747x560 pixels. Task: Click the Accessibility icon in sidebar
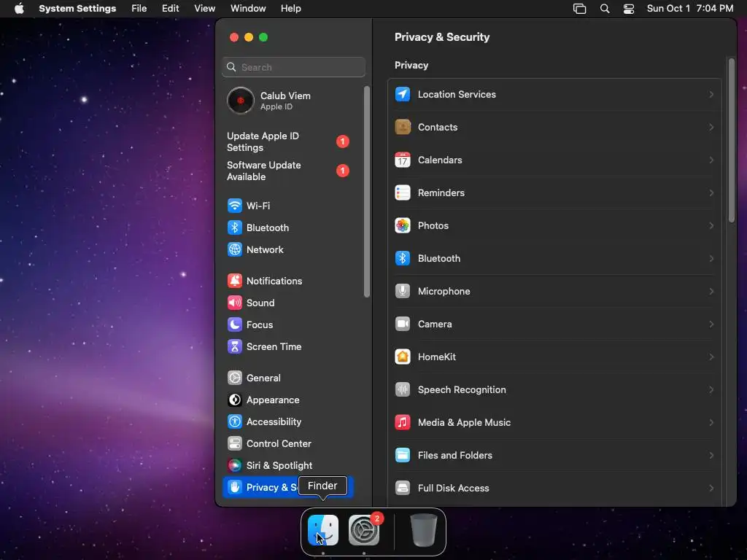coord(234,422)
